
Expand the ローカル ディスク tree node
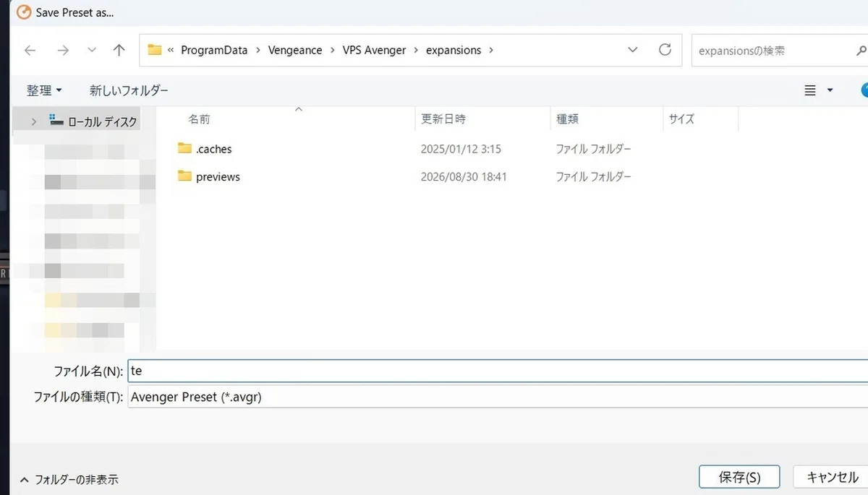33,122
